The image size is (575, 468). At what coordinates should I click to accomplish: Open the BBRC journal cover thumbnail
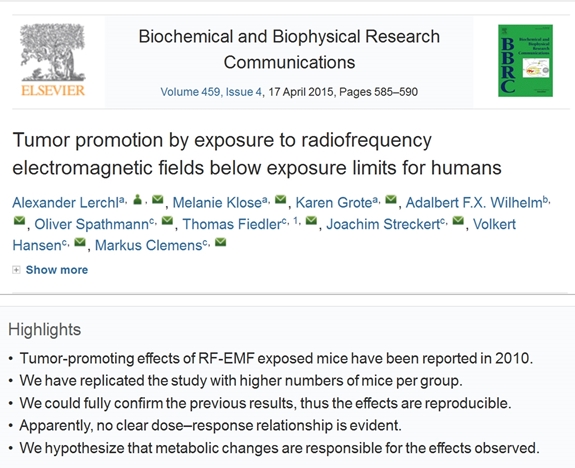[525, 61]
